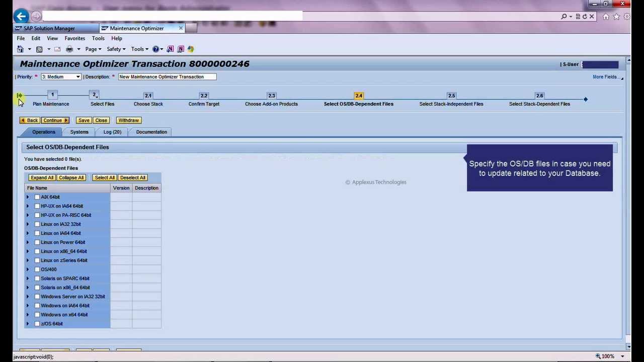Click the Withdraw button
Viewport: 644px width, 362px height.
[x=128, y=120]
